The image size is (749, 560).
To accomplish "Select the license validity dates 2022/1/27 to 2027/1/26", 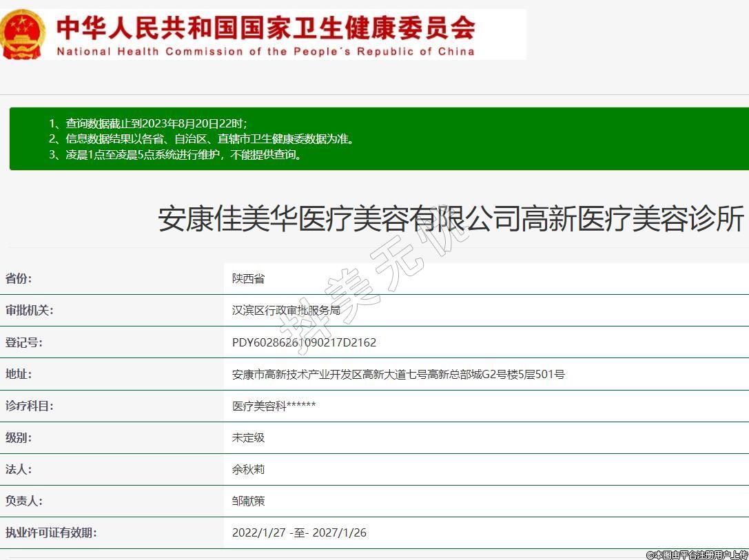I will click(x=299, y=532).
